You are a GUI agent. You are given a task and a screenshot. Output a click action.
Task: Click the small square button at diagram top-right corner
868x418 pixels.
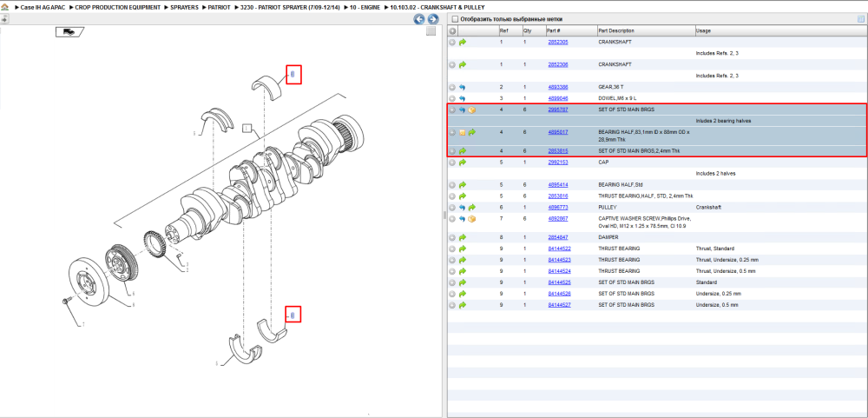431,31
